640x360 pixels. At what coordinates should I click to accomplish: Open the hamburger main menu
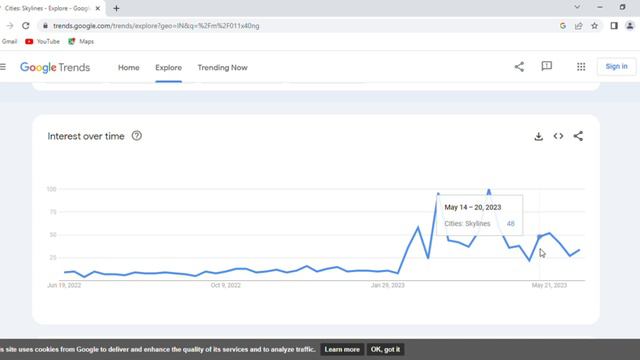3,67
